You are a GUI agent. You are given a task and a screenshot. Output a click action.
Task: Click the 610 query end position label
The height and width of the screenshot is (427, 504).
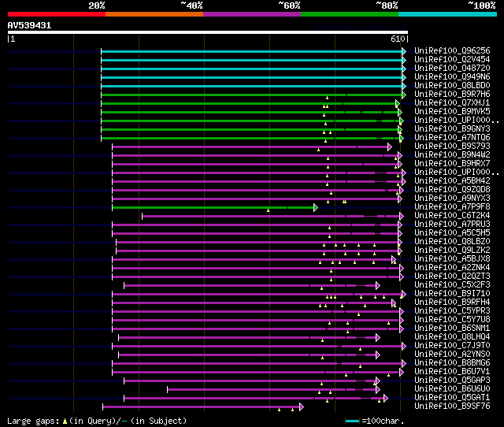point(398,39)
